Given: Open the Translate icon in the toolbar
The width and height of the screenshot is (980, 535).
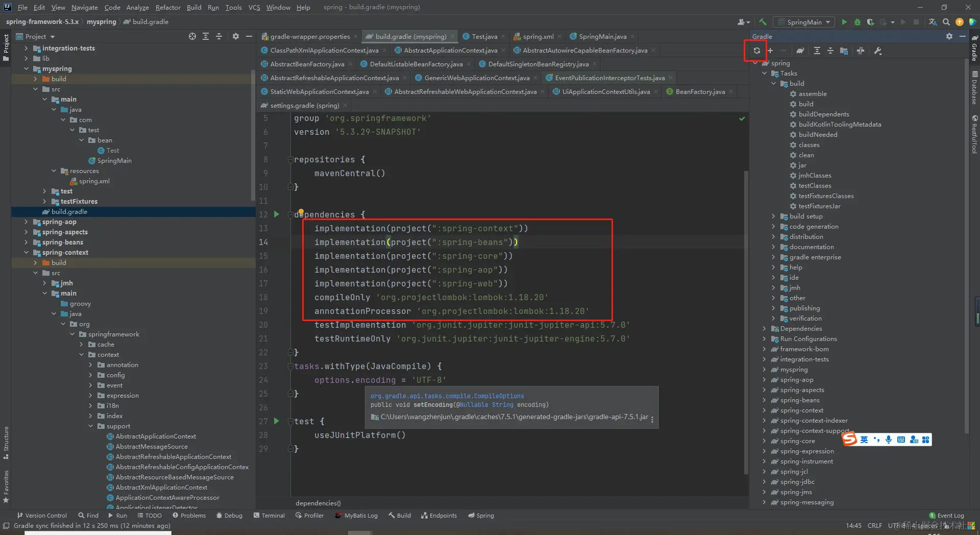Looking at the screenshot, I should pyautogui.click(x=933, y=22).
